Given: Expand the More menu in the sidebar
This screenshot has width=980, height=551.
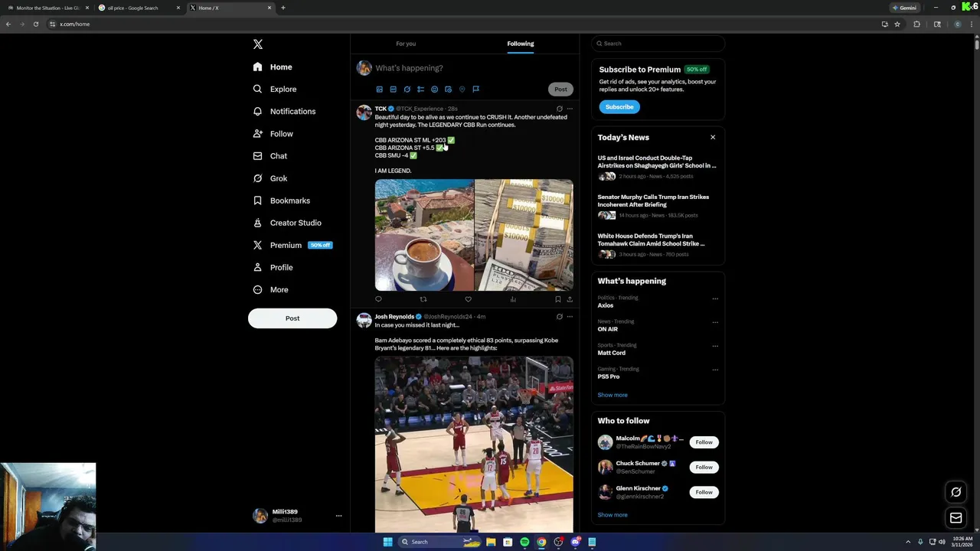Looking at the screenshot, I should click(x=271, y=289).
